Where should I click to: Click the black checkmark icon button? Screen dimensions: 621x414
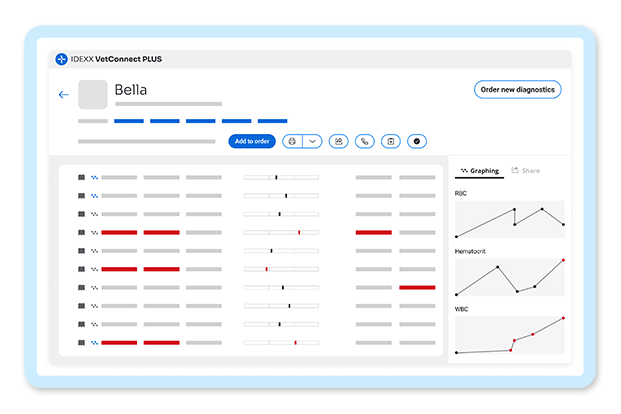[x=417, y=141]
